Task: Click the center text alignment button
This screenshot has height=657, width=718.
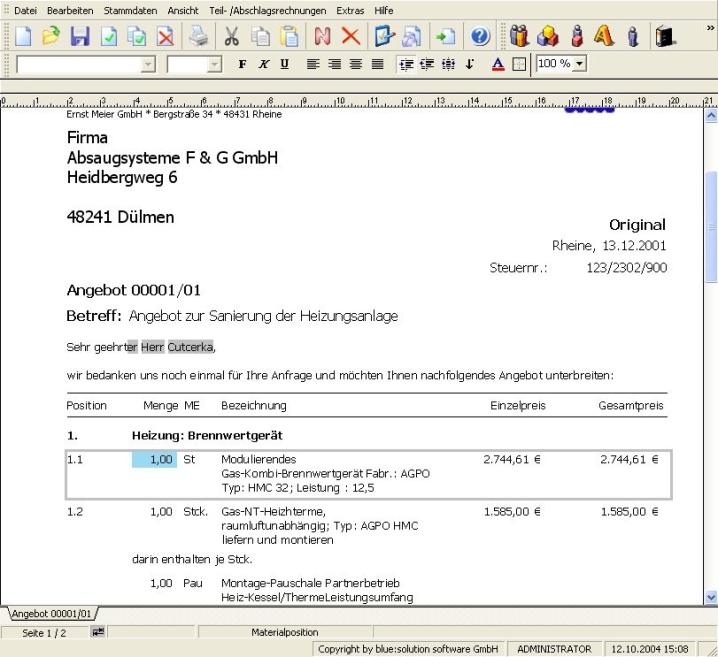Action: click(x=334, y=64)
